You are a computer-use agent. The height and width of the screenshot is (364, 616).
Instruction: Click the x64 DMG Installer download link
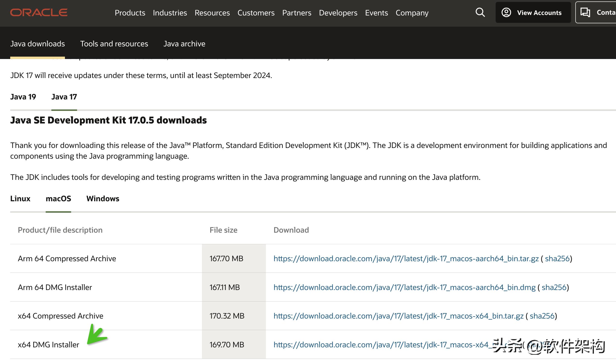tap(380, 345)
